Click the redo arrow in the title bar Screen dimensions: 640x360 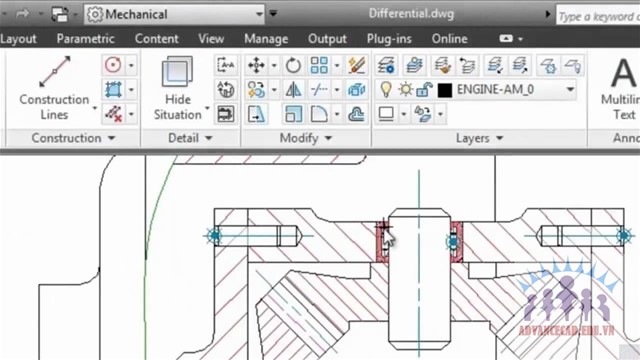tap(22, 14)
